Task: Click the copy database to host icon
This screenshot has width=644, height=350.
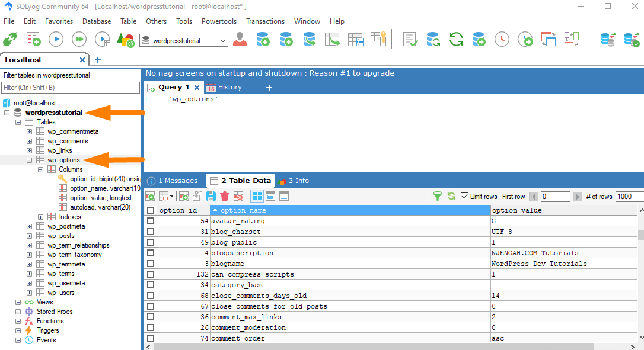Action: pyautogui.click(x=310, y=40)
